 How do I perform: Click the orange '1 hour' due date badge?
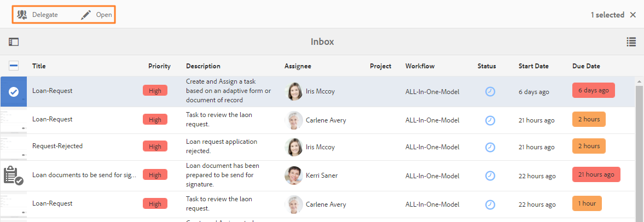587,203
